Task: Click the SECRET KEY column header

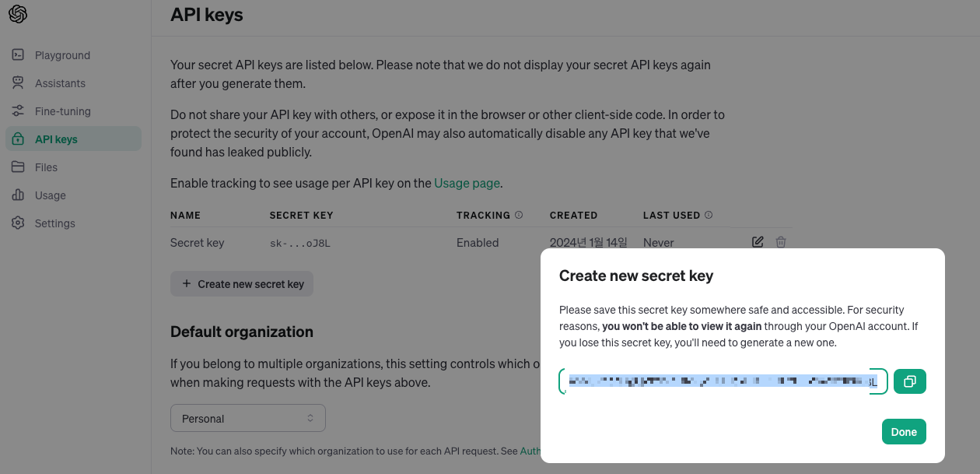Action: point(301,215)
